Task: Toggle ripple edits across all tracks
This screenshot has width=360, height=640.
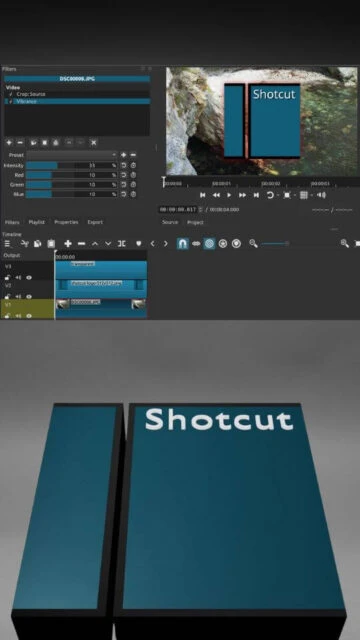Action: coord(223,244)
